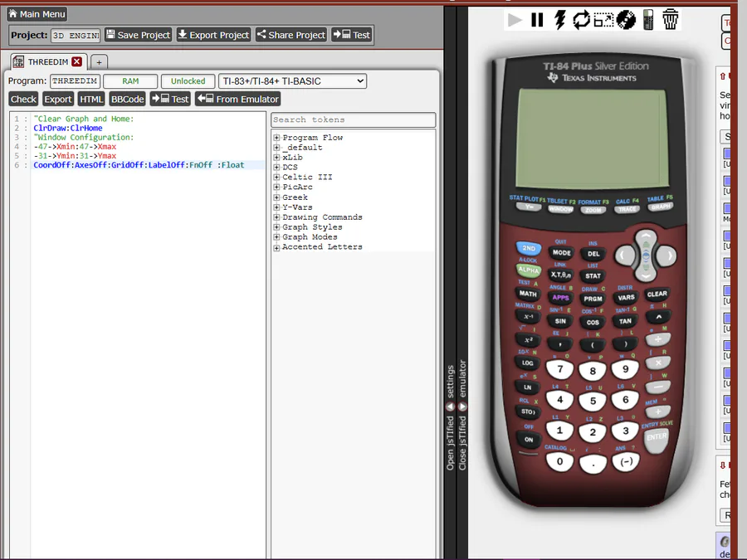Click the calculator number 7 key
The width and height of the screenshot is (747, 560).
click(559, 369)
